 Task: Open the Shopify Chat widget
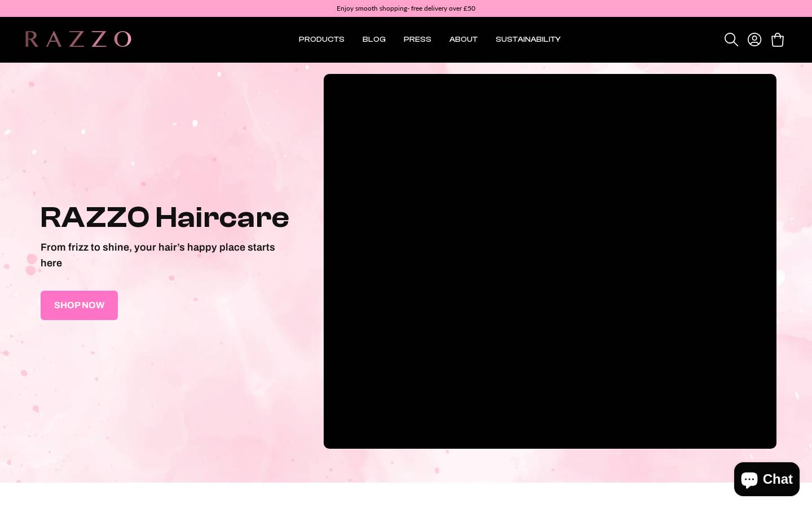(767, 479)
